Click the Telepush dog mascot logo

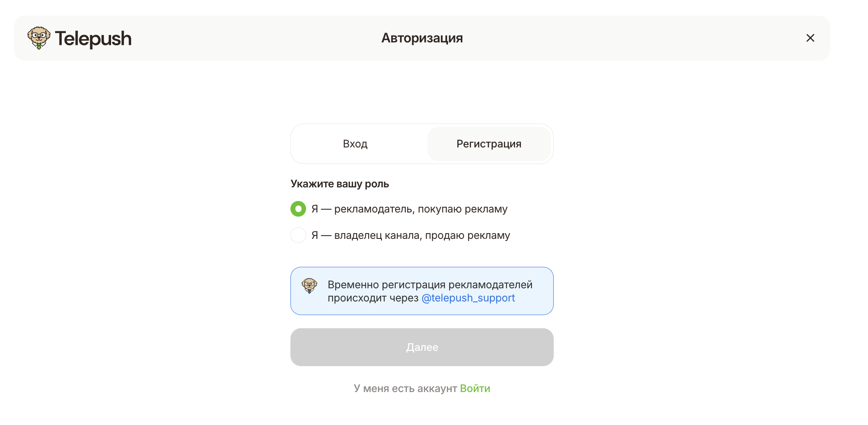39,38
